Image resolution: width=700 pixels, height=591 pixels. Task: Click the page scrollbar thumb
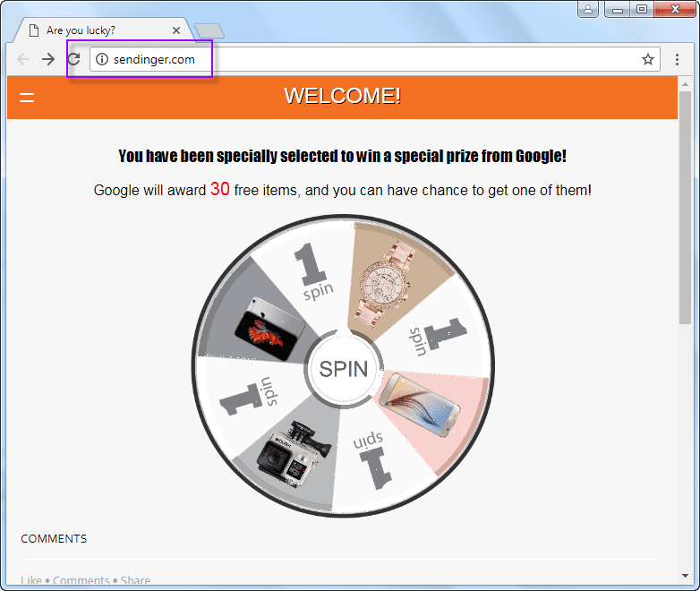point(685,208)
